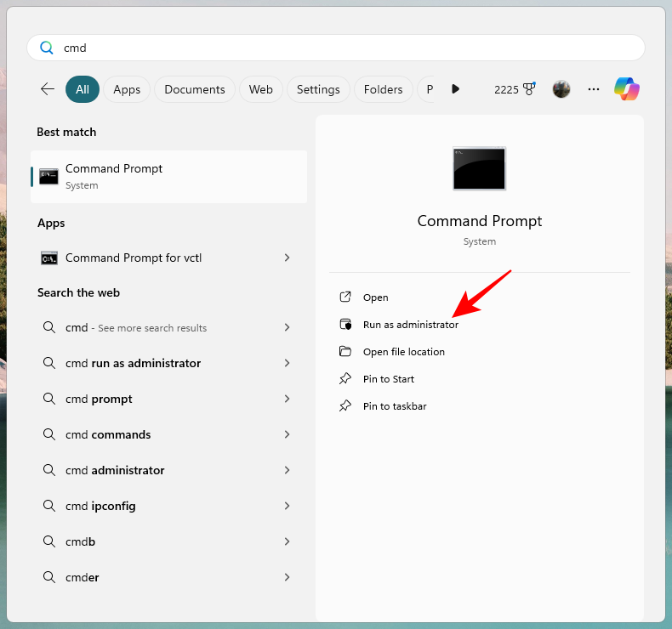Viewport: 672px width, 629px height.
Task: Select Pin to Start
Action: [389, 379]
